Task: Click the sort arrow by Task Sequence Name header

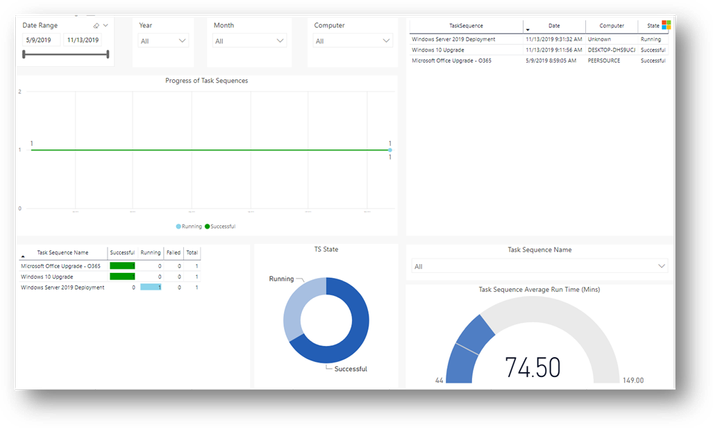Action: [23, 257]
